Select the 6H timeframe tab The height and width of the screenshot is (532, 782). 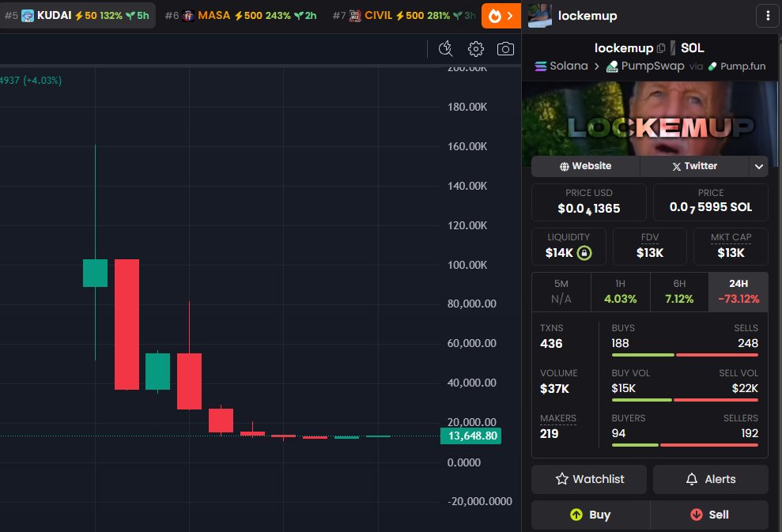(679, 292)
